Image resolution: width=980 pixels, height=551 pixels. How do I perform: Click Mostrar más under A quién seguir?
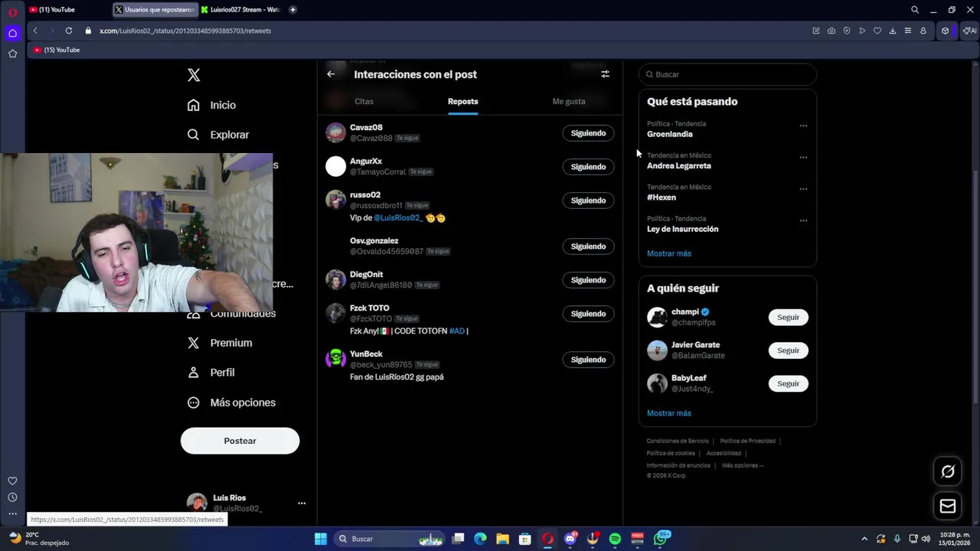click(x=669, y=413)
